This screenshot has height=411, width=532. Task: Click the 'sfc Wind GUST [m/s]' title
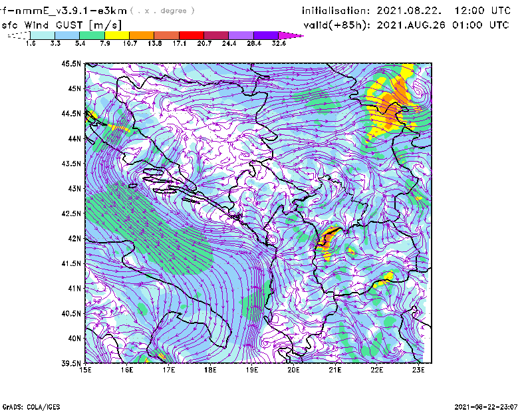point(61,25)
